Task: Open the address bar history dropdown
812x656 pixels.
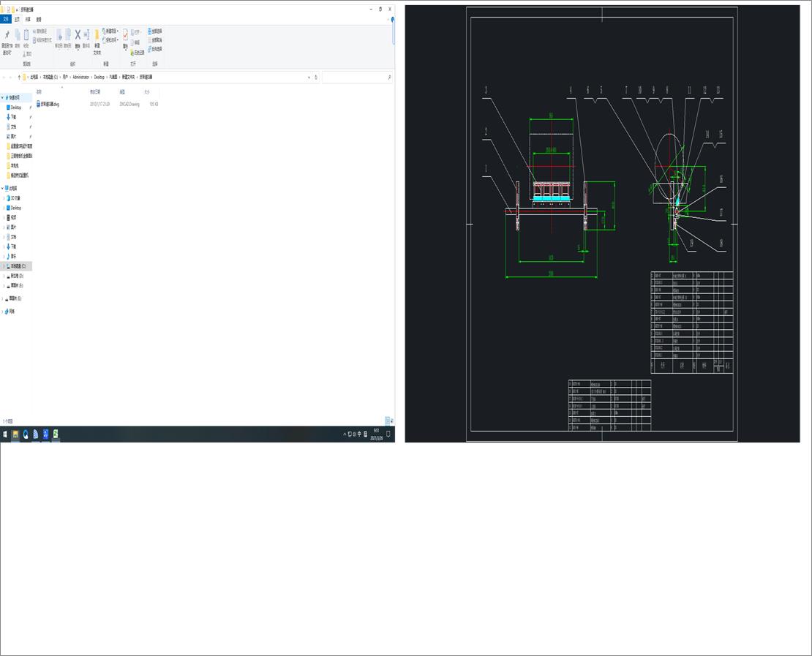Action: point(309,77)
